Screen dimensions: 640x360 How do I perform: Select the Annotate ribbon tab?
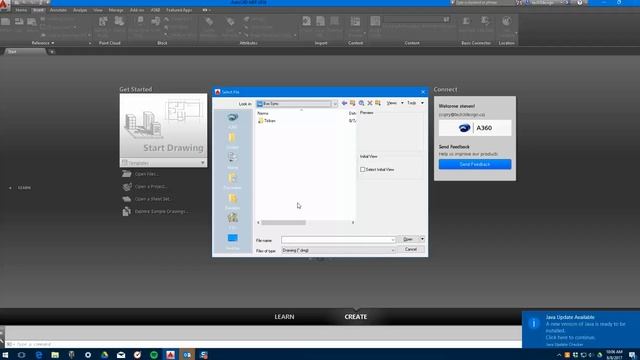[58, 10]
